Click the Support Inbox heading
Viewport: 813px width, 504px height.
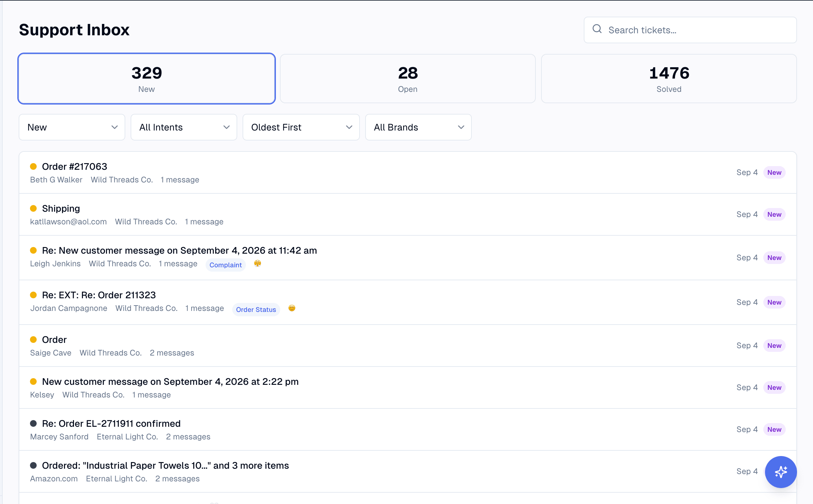(74, 30)
